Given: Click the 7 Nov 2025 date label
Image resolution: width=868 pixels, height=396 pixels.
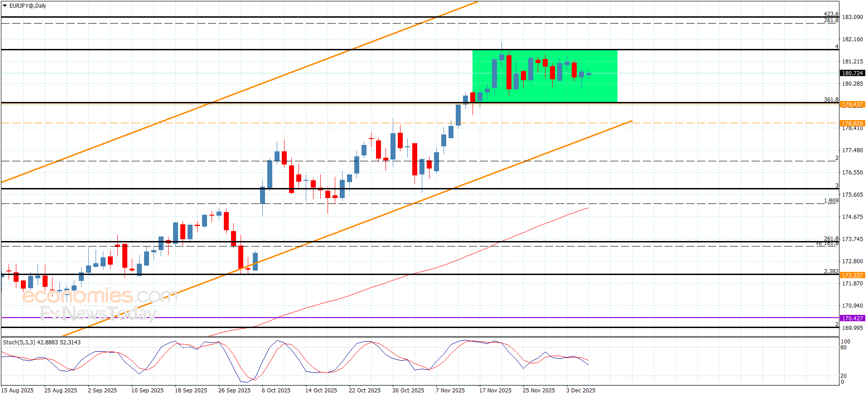Looking at the screenshot, I should click(x=450, y=391).
